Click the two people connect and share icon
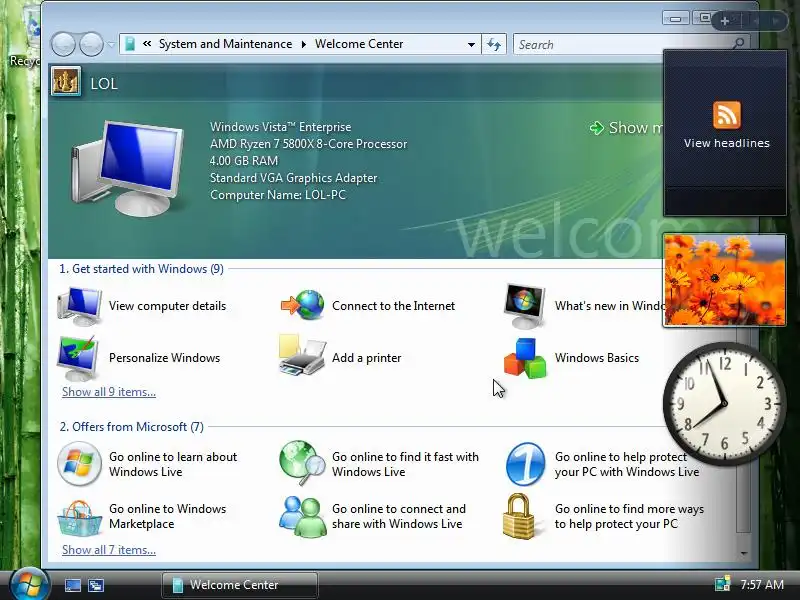Screen dimensions: 800x600 tap(303, 517)
